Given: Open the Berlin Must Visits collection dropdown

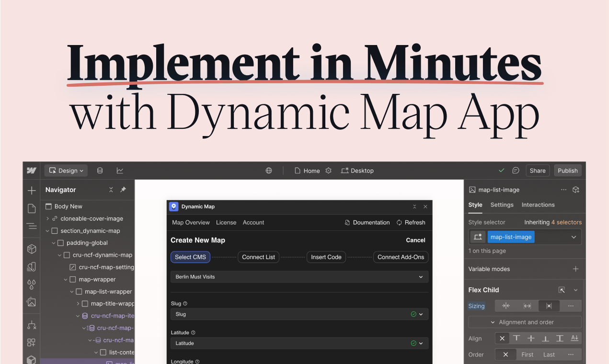Looking at the screenshot, I should click(x=299, y=277).
